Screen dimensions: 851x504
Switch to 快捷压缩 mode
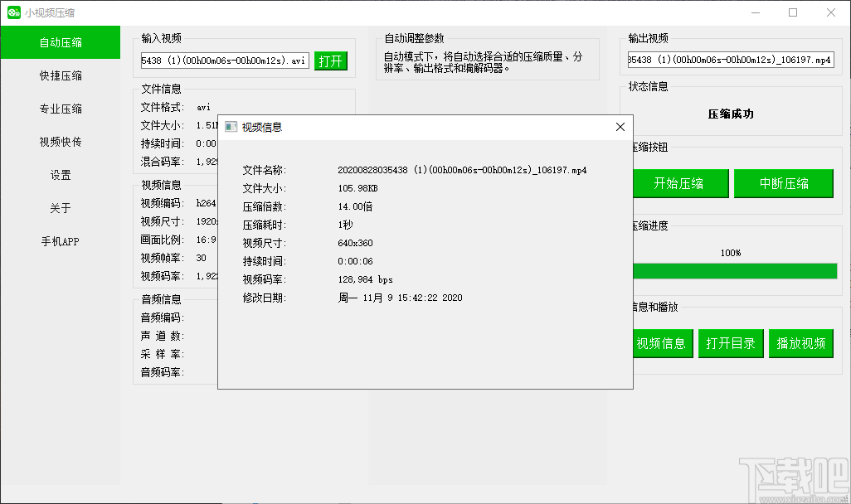point(61,76)
